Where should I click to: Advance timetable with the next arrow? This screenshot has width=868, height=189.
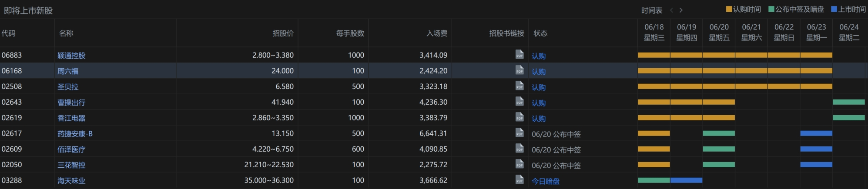coord(681,10)
